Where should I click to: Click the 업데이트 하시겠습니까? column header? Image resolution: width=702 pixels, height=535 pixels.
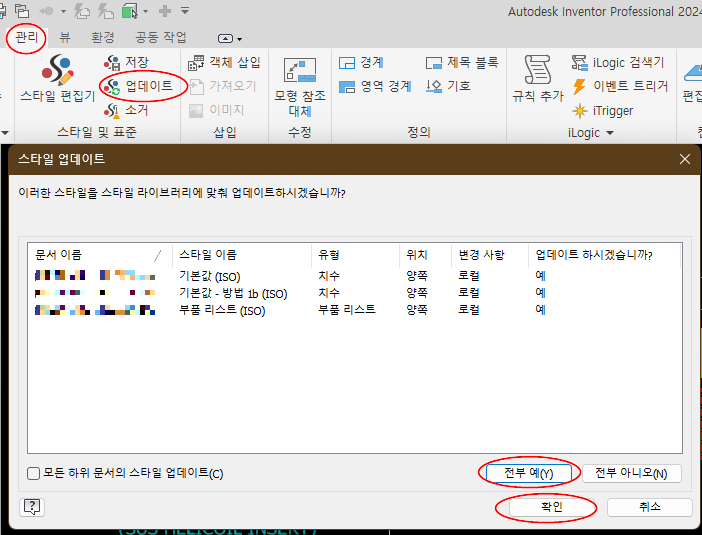click(604, 255)
